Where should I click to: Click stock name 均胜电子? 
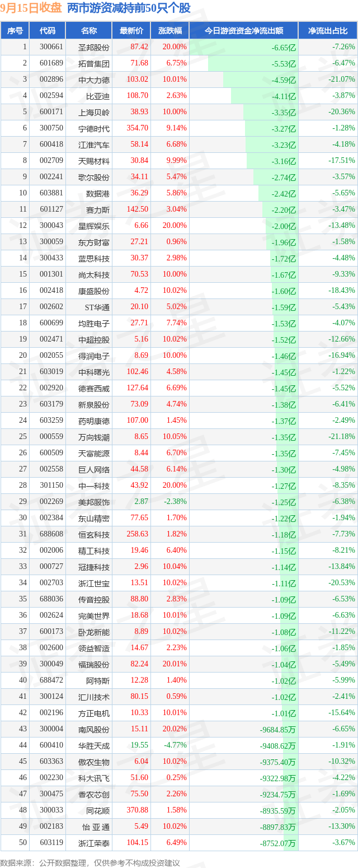pos(94,323)
